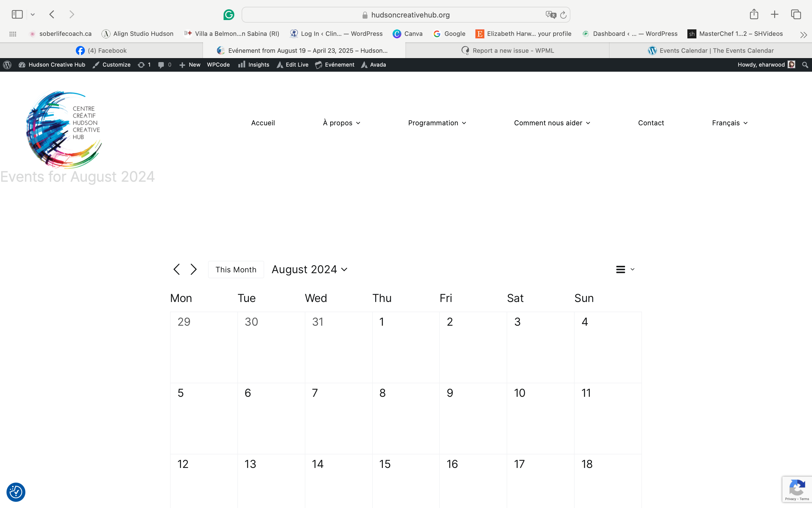Open the Contact page
The image size is (812, 508).
point(651,123)
